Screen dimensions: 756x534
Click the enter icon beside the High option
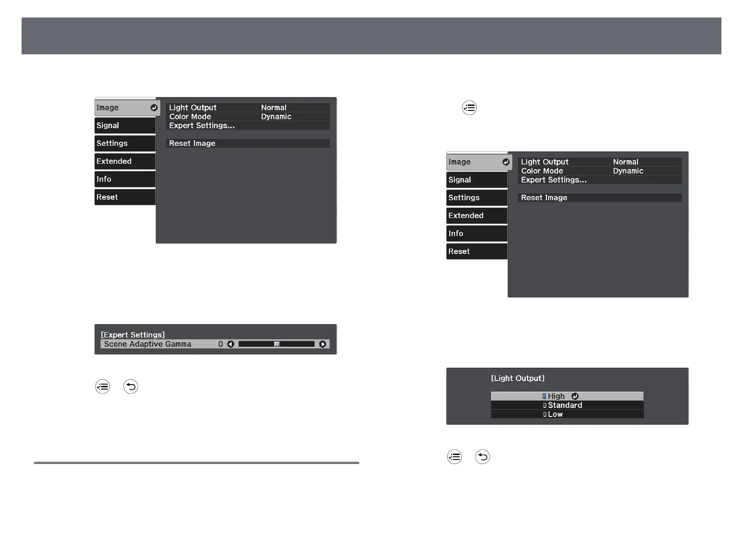(575, 396)
